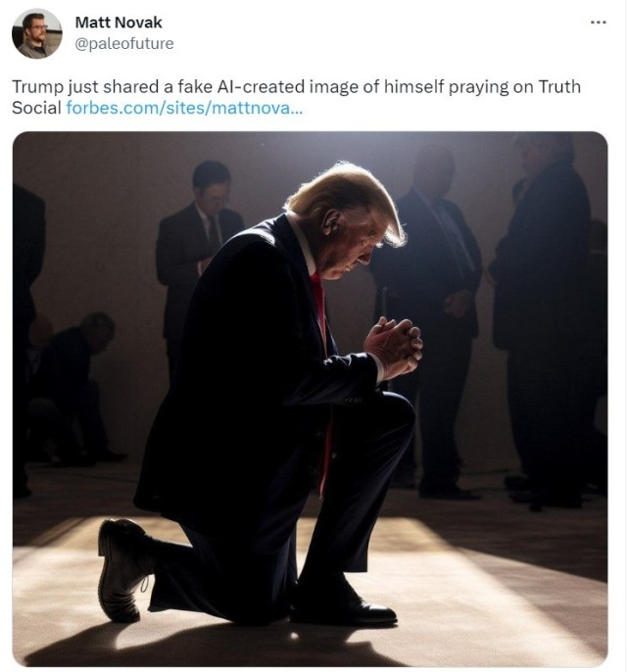The height and width of the screenshot is (672, 628).
Task: Click Matt Novak's profile avatar picture
Action: pyautogui.click(x=37, y=33)
